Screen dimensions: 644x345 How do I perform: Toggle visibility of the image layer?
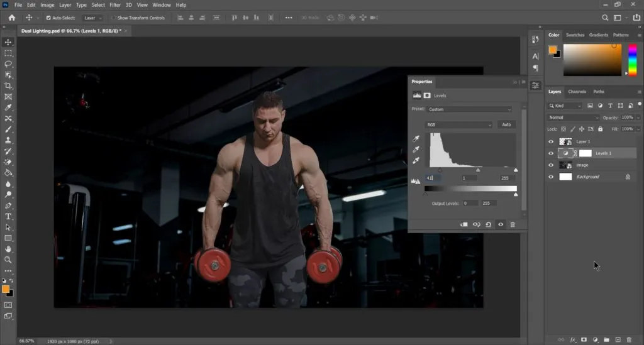pos(551,165)
